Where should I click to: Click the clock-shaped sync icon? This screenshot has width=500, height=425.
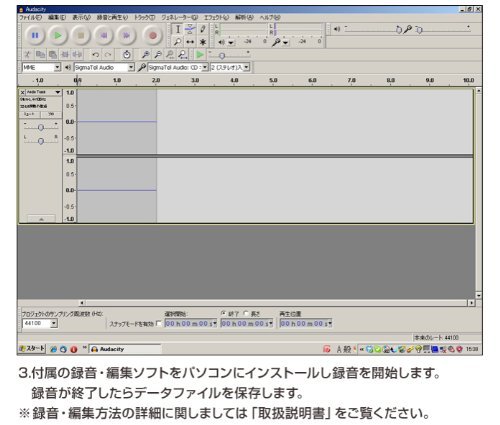pos(126,54)
